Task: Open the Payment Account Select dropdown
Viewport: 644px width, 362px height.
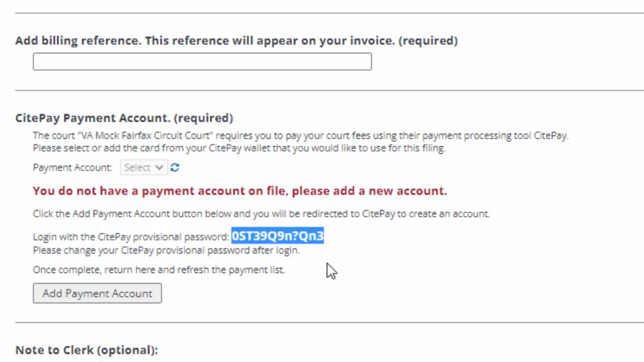Action: click(x=144, y=167)
